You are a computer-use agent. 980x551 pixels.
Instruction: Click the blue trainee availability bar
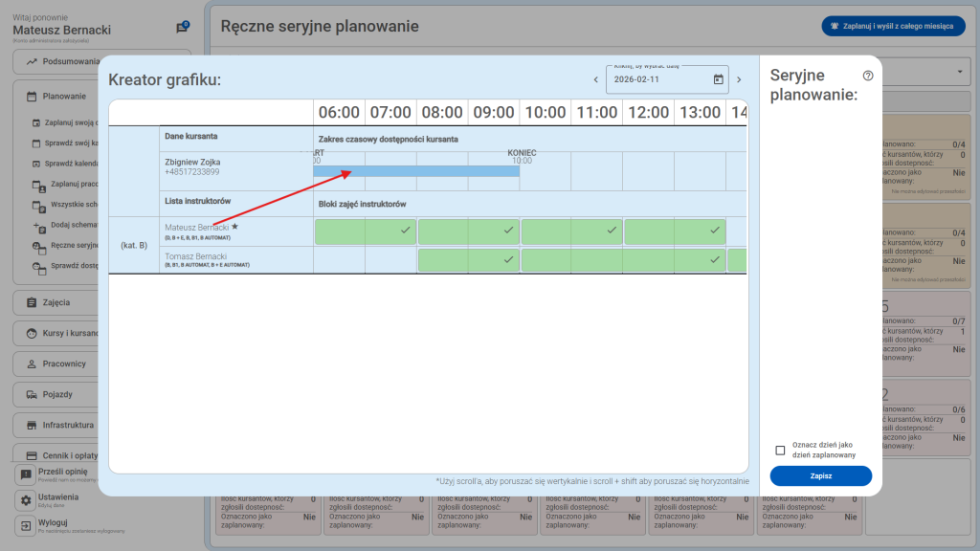(x=416, y=171)
